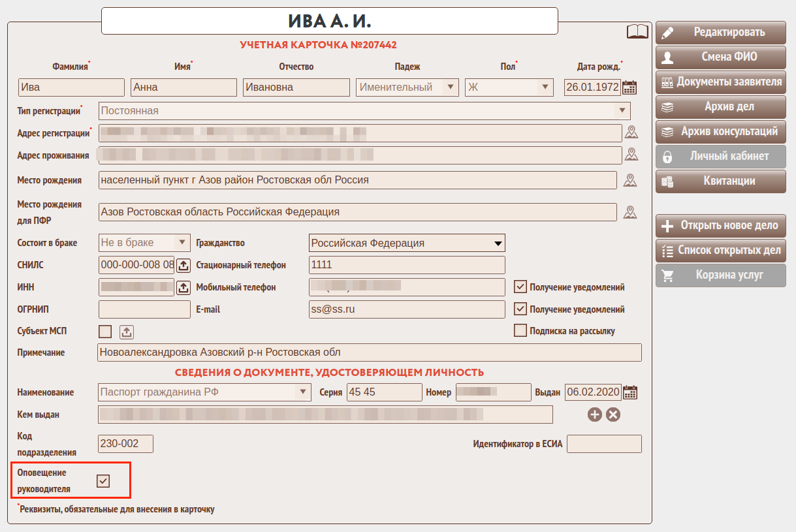Screen dimensions: 796x532
Task: Open Архив дел section
Action: 720,106
